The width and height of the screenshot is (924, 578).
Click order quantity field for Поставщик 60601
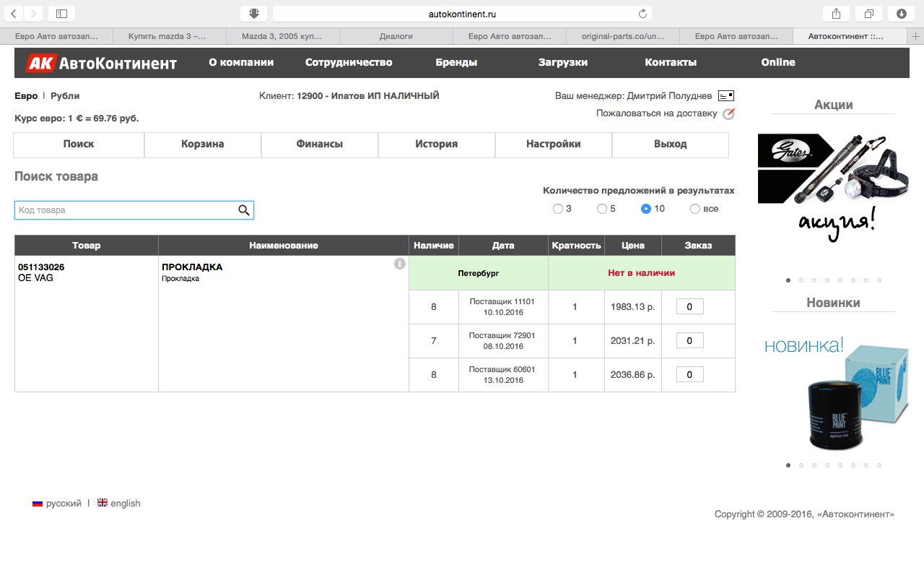coord(689,375)
